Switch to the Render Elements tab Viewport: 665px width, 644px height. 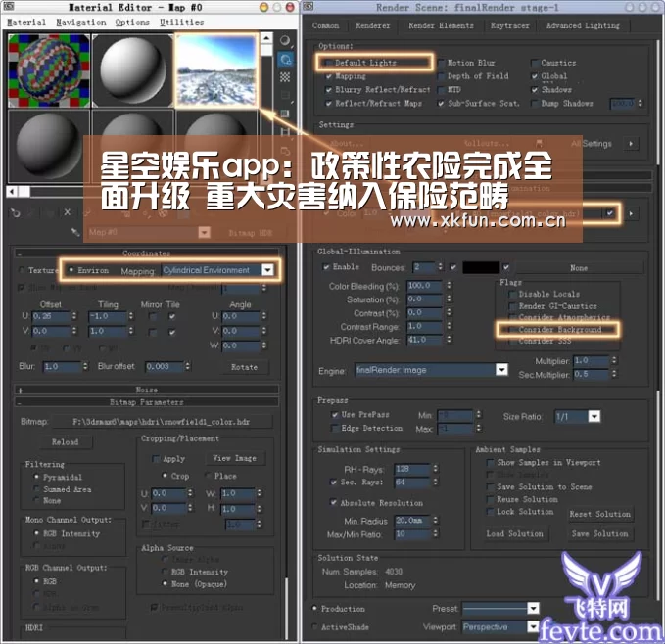(x=441, y=25)
